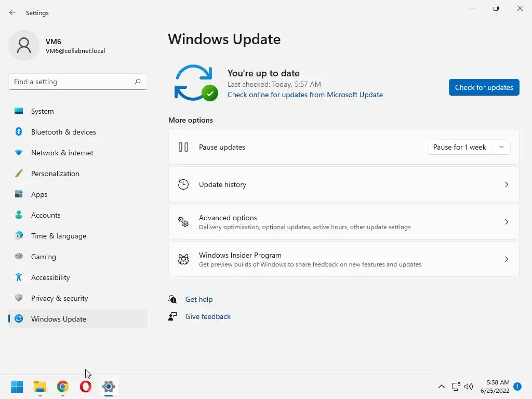Click the Personalization paintbrush icon
Screen dimensions: 532x399
[x=19, y=174]
